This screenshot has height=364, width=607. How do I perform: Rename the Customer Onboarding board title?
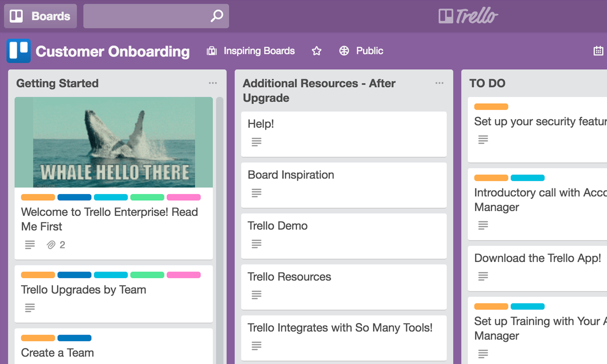pos(113,52)
